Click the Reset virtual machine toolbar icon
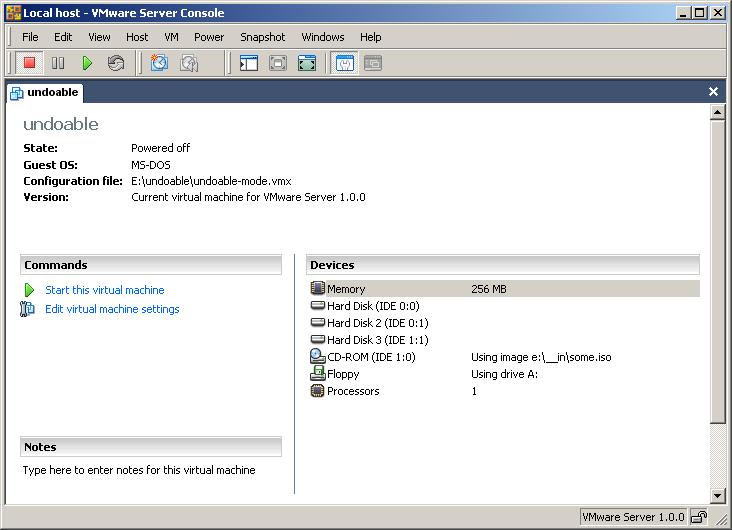Image resolution: width=732 pixels, height=530 pixels. click(x=116, y=63)
